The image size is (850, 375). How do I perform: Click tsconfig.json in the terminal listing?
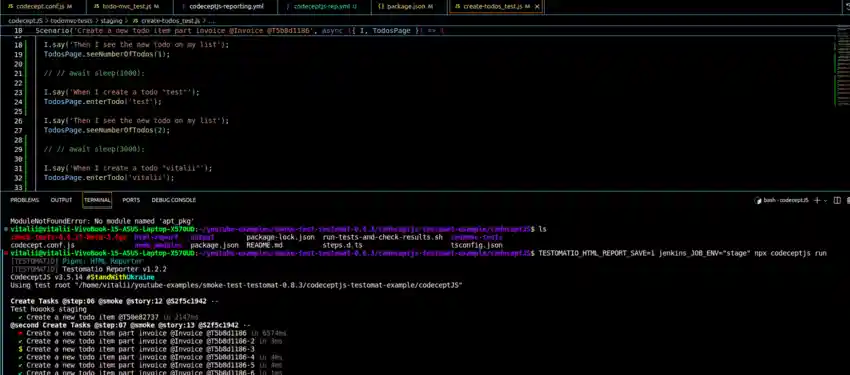click(476, 245)
